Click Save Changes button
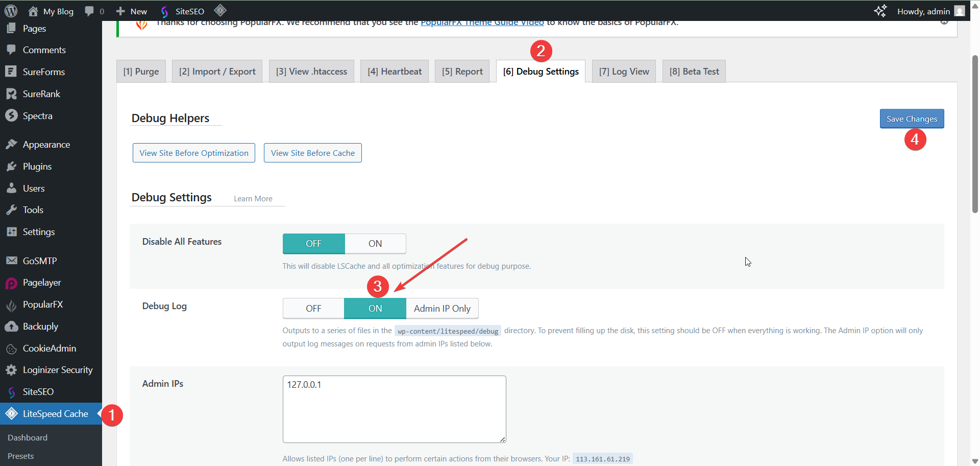980x466 pixels. pyautogui.click(x=912, y=119)
